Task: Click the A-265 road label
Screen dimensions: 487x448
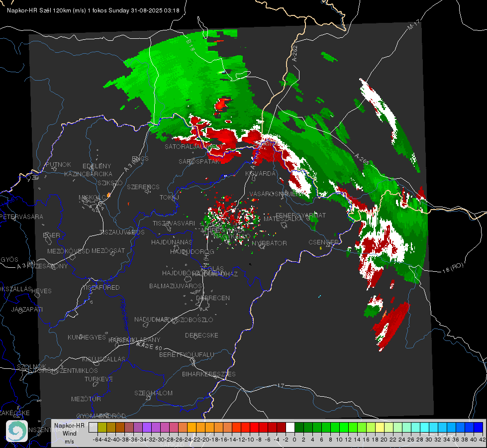Action: [362, 159]
